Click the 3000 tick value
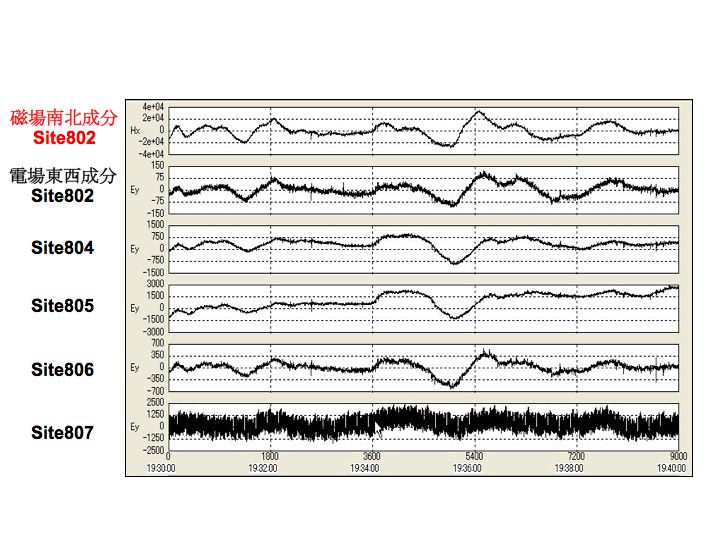 coord(156,284)
